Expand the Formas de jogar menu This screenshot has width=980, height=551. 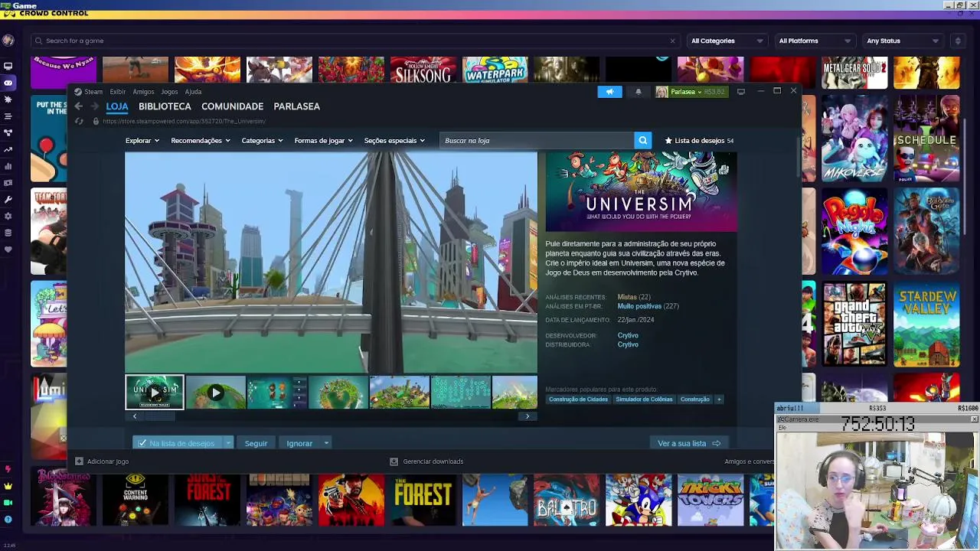click(x=323, y=141)
